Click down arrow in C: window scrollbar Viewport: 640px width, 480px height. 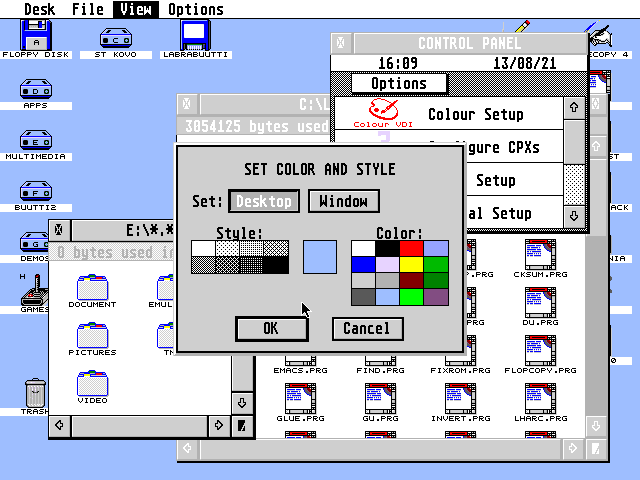(596, 426)
